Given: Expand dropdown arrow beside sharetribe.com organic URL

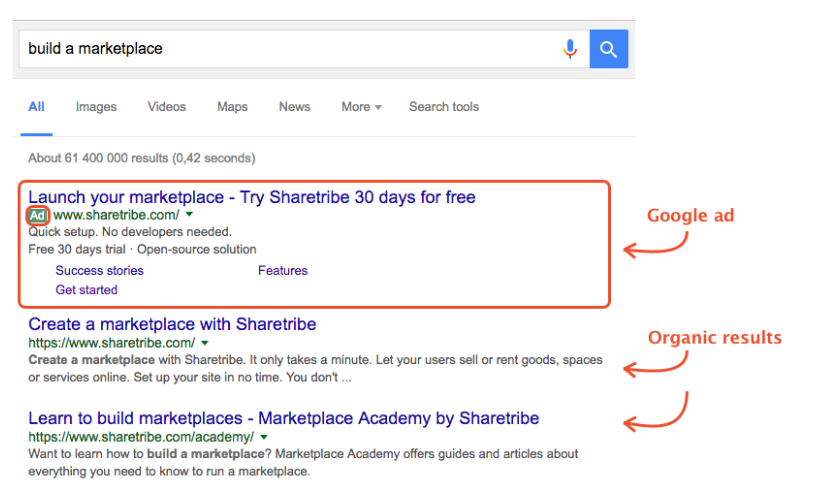Looking at the screenshot, I should point(205,343).
